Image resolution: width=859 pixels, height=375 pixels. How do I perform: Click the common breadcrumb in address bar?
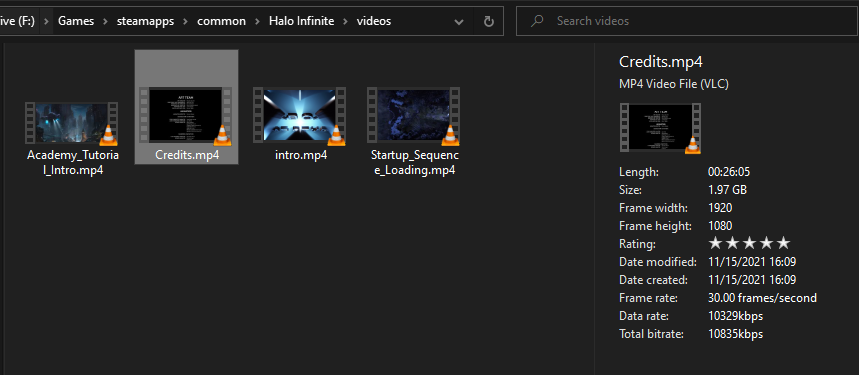[x=221, y=21]
